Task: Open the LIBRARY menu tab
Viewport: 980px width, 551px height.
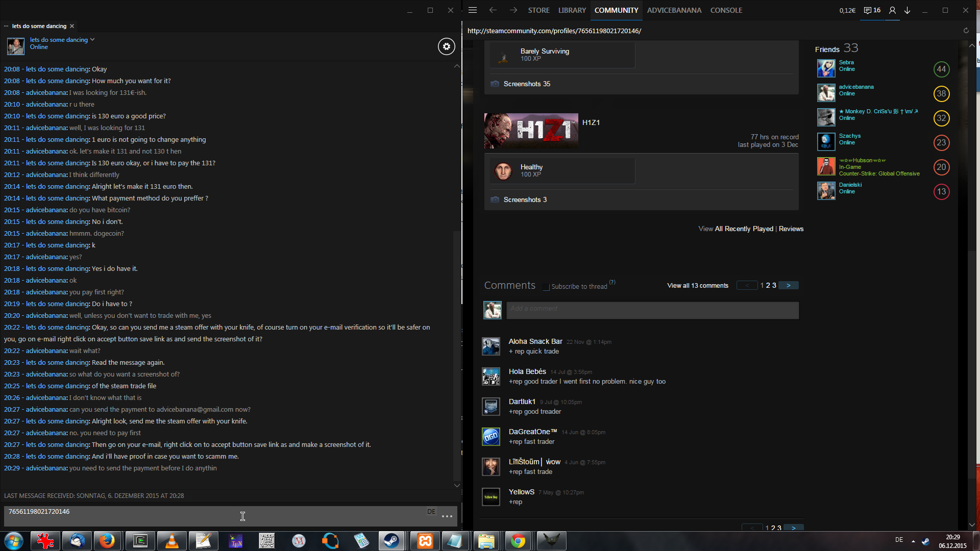Action: pos(572,10)
